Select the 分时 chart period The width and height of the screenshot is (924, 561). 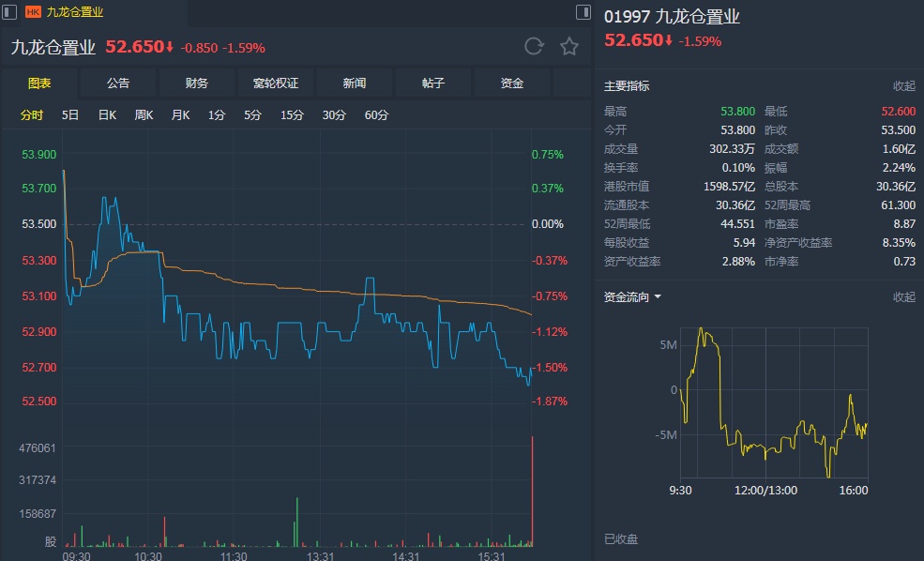[x=32, y=114]
